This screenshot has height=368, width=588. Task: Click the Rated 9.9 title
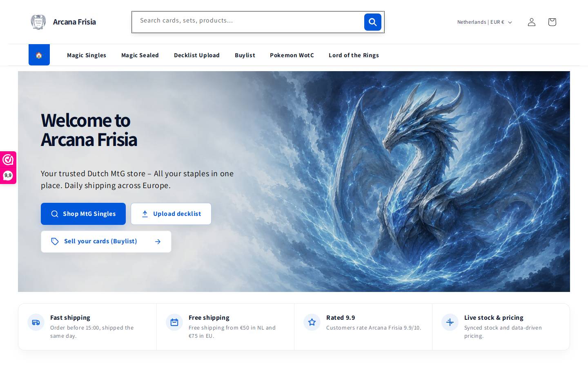(x=341, y=318)
